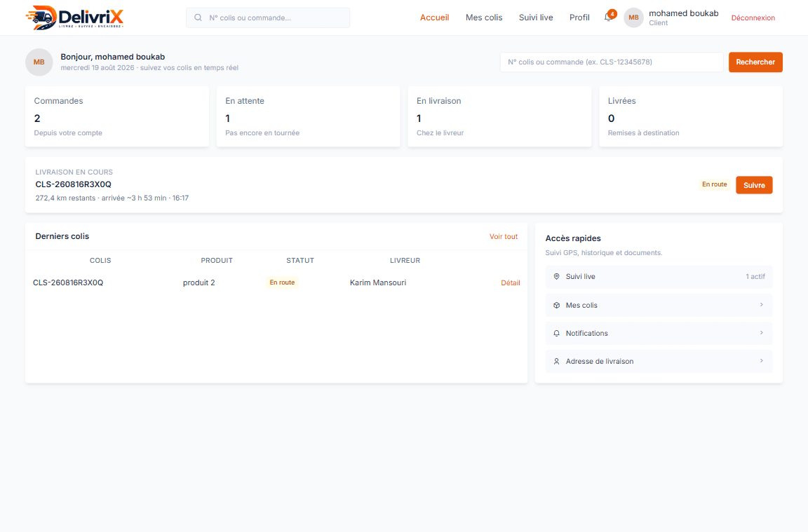Image resolution: width=808 pixels, height=532 pixels.
Task: Click the En livraison stat card
Action: pyautogui.click(x=499, y=116)
